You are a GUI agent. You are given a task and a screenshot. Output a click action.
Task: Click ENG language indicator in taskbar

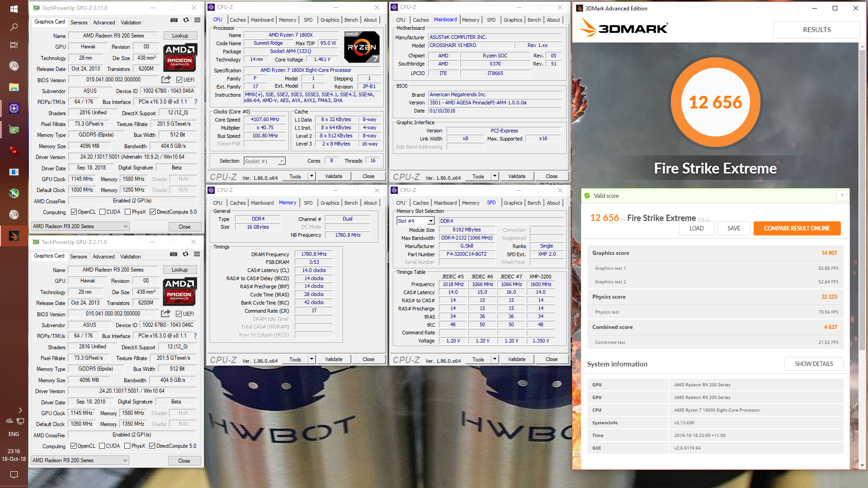click(x=14, y=434)
